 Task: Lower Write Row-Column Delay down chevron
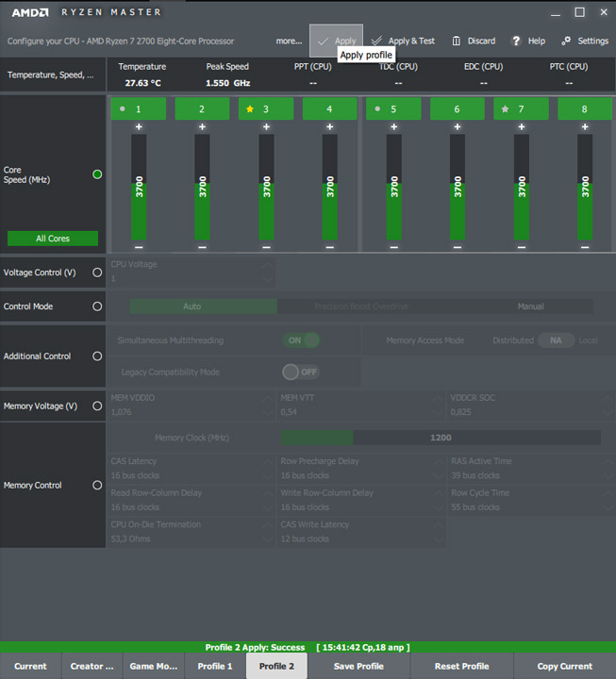pyautogui.click(x=438, y=507)
